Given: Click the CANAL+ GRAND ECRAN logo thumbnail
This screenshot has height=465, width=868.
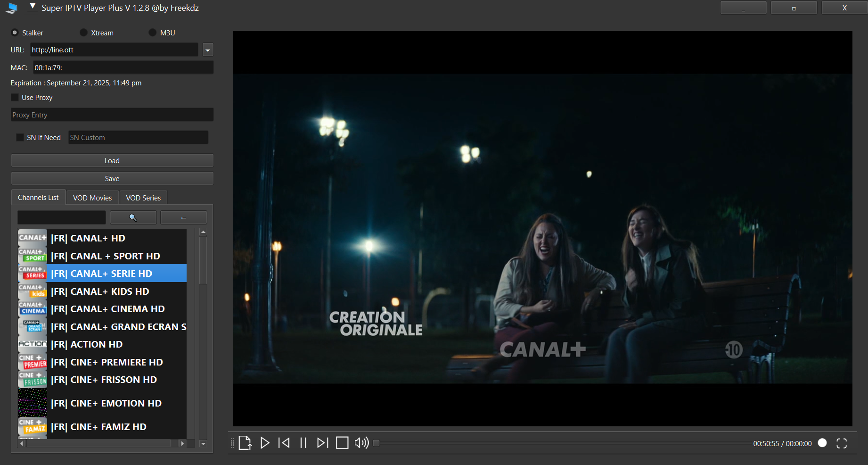Looking at the screenshot, I should point(33,326).
